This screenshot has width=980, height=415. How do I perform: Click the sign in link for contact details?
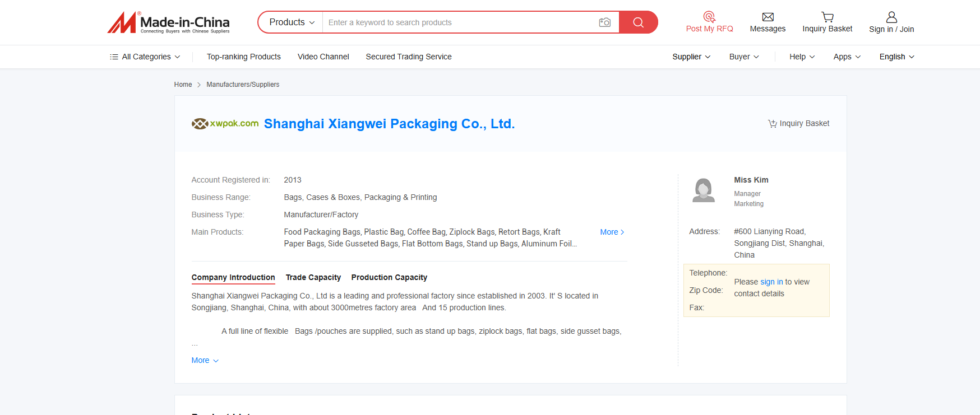tap(771, 282)
